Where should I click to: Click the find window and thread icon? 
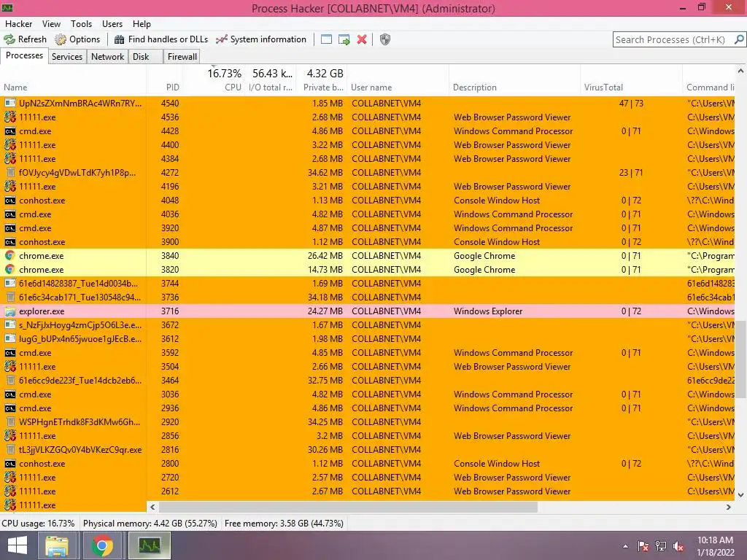pos(344,39)
